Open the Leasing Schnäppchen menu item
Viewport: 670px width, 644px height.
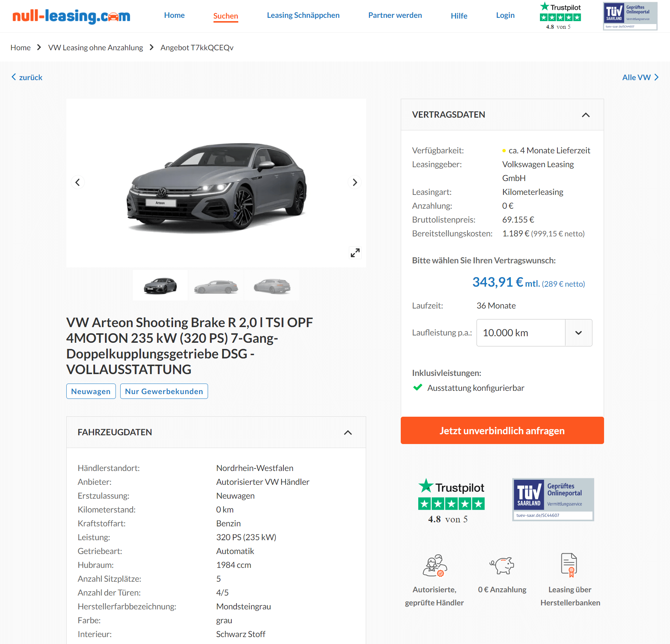(x=303, y=15)
